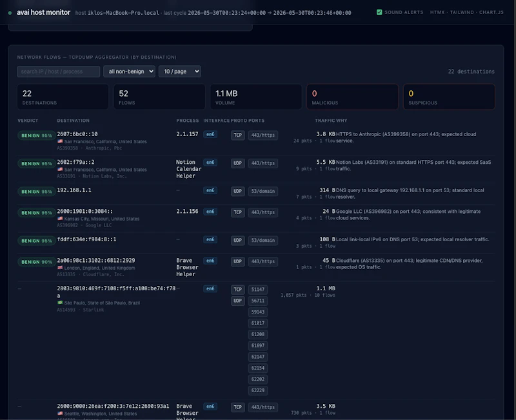Click the UK flag on the London row

[x=60, y=268]
